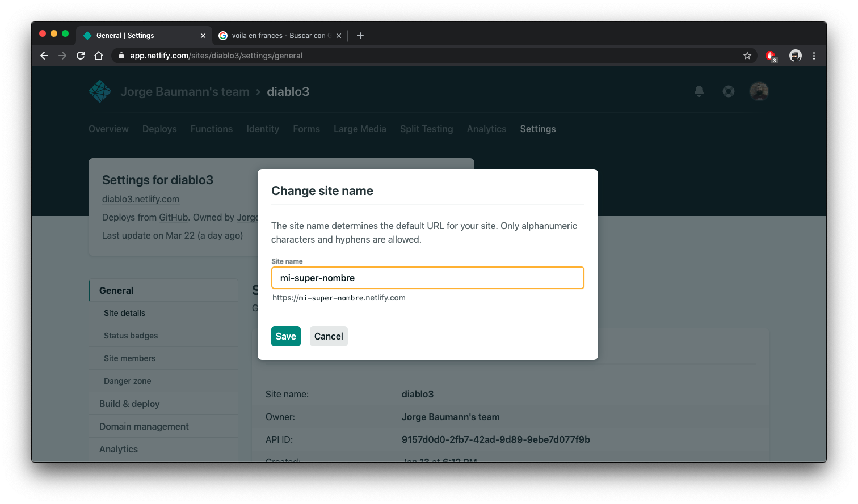Open the Identity tab

pos(263,129)
